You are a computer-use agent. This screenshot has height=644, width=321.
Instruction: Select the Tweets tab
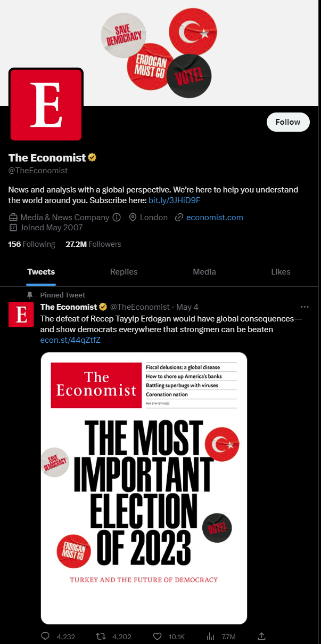pos(41,272)
